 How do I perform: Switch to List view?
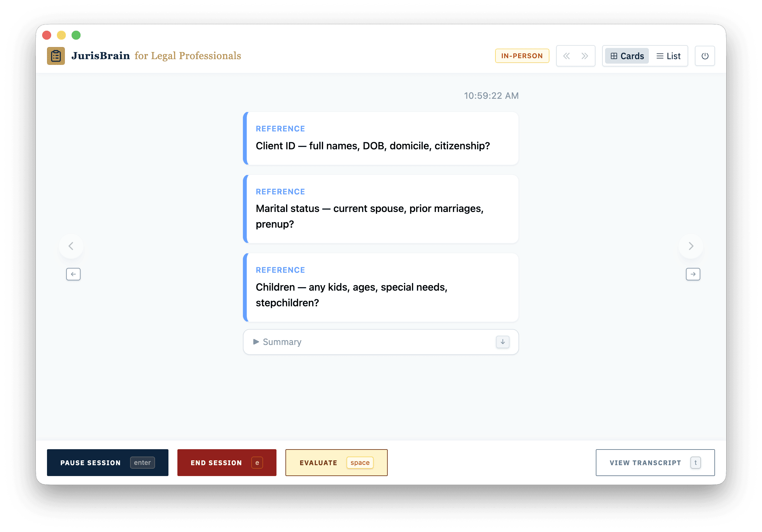pos(668,56)
